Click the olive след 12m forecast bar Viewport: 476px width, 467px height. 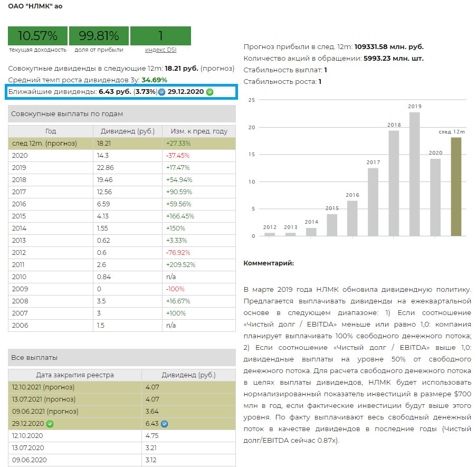[456, 187]
